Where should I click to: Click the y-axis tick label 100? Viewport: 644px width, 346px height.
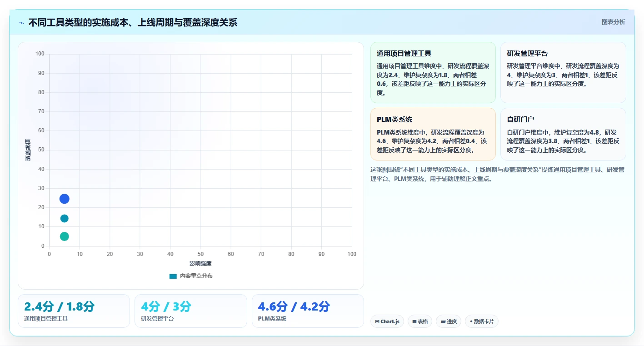pyautogui.click(x=40, y=54)
